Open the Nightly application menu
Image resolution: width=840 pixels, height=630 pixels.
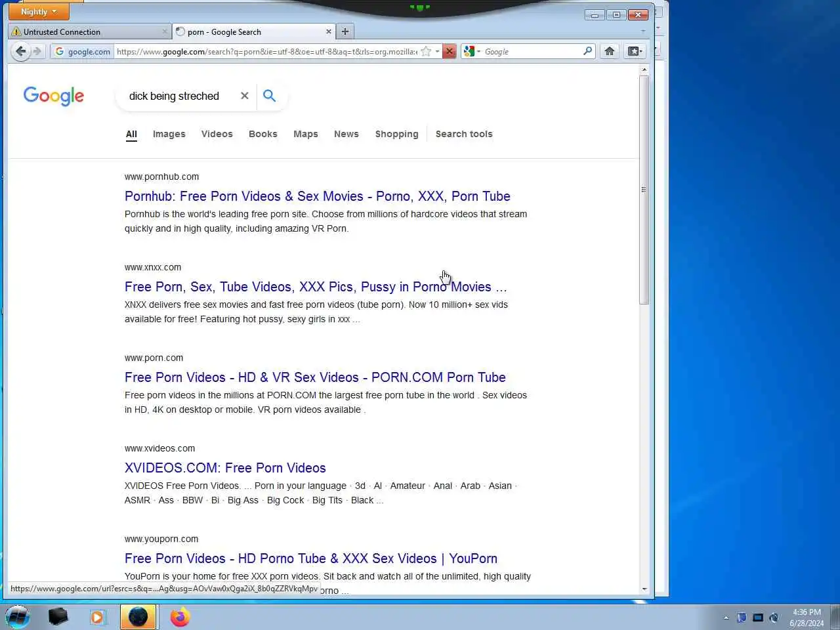tap(39, 12)
